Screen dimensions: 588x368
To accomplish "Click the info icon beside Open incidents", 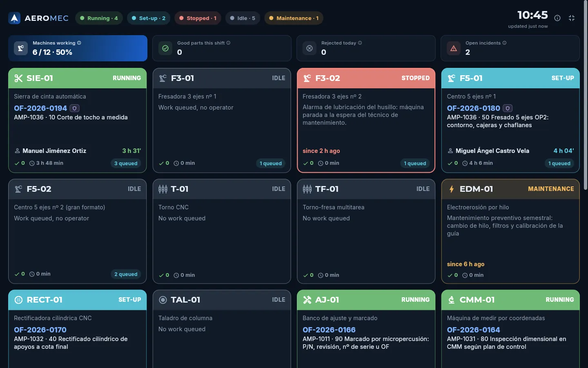I will point(504,43).
